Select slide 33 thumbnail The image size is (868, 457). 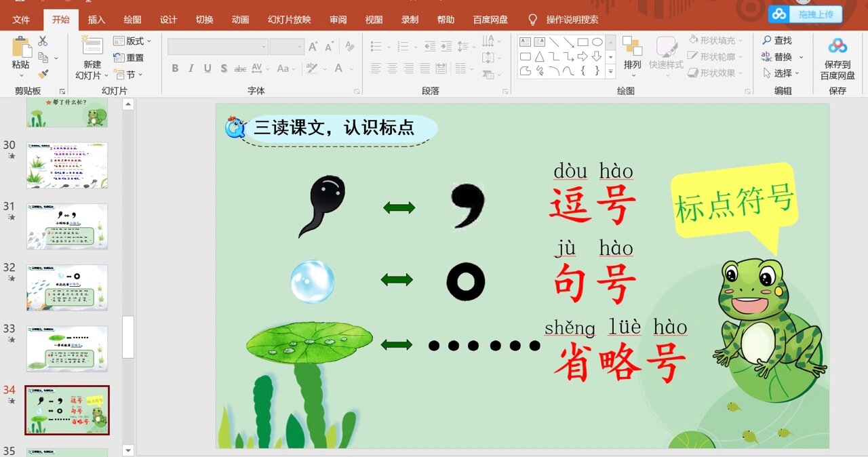coord(67,349)
